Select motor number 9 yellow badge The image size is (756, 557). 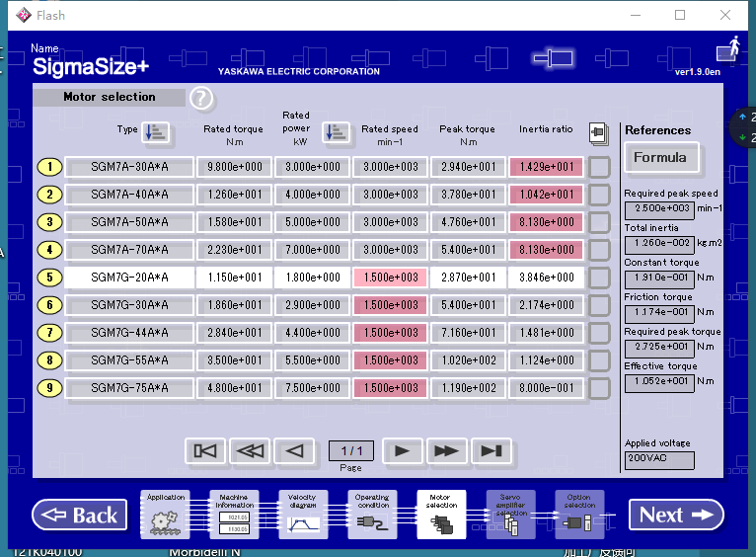(49, 388)
